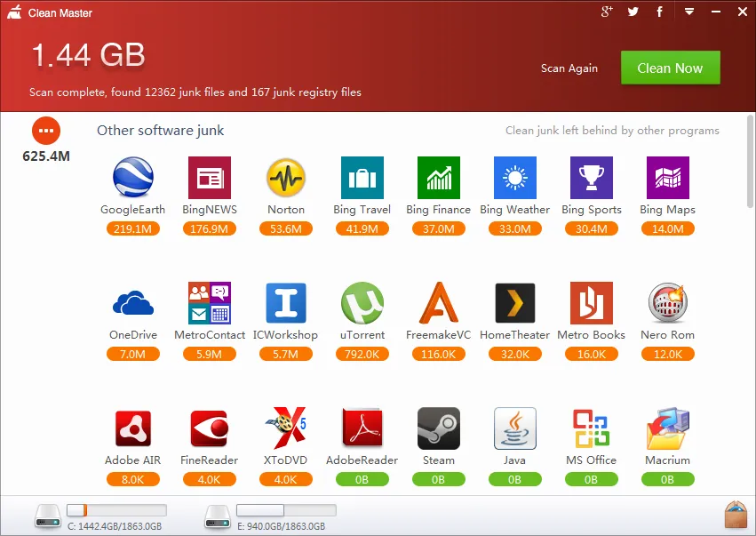Select the Java coffee cup icon
This screenshot has height=536, width=756.
[x=515, y=428]
